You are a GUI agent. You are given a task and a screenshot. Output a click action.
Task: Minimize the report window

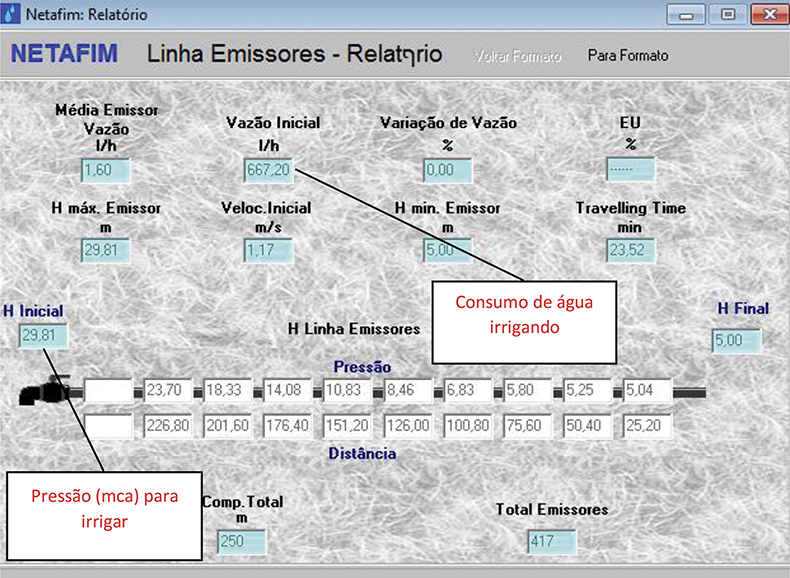pyautogui.click(x=686, y=15)
